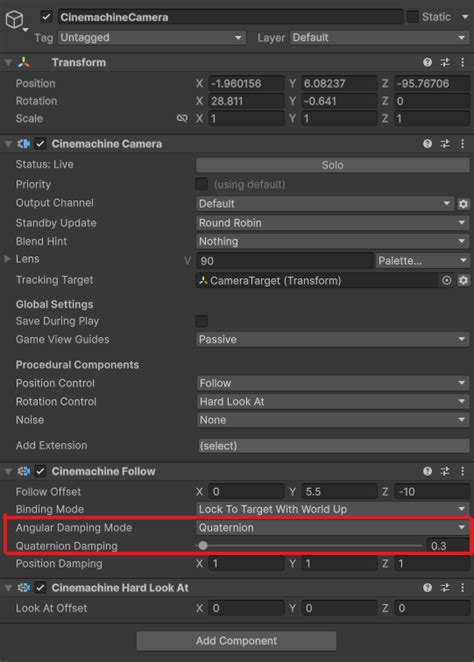Screen dimensions: 474x662
Task: Click the Position Damping Y field
Action: point(339,564)
